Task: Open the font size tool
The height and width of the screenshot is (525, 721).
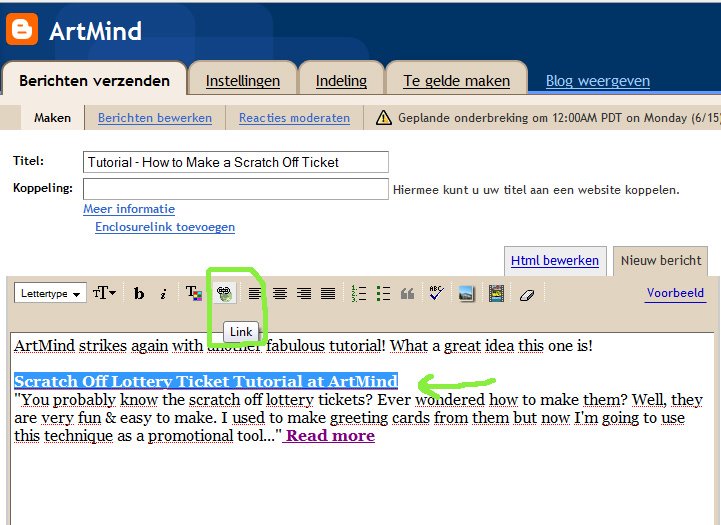Action: 104,293
